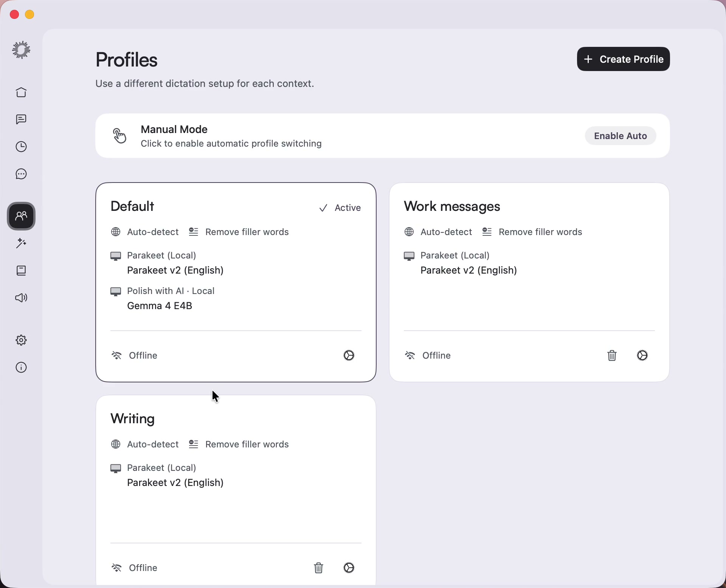Click Offline status in Writing card
The height and width of the screenshot is (588, 726).
pos(135,568)
